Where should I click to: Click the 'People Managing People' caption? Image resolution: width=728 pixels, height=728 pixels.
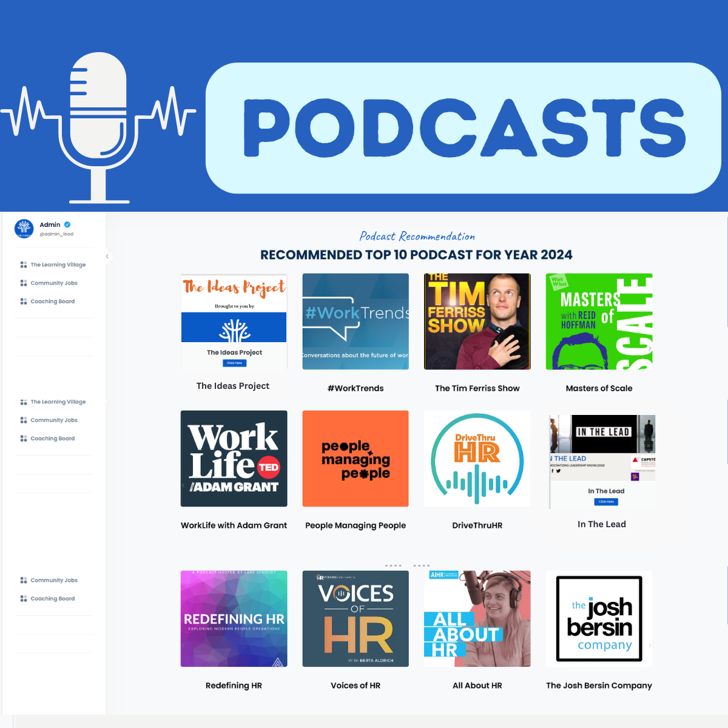tap(356, 525)
